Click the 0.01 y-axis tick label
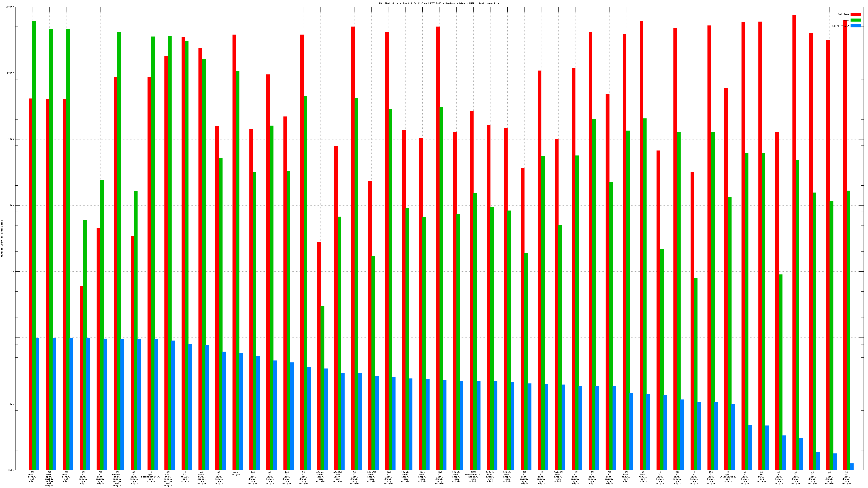868x488 pixels. (11, 470)
